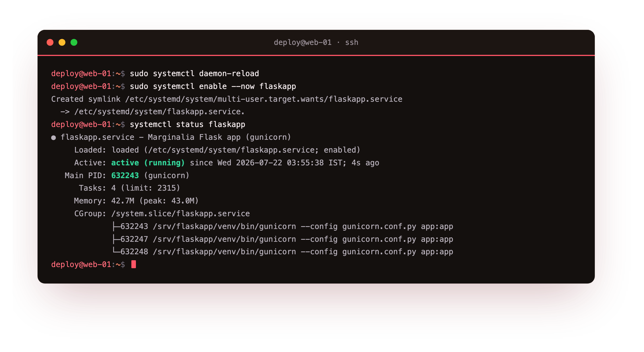Click the 'systemctl status flaskapp' command
This screenshot has height=352, width=644.
(x=188, y=124)
